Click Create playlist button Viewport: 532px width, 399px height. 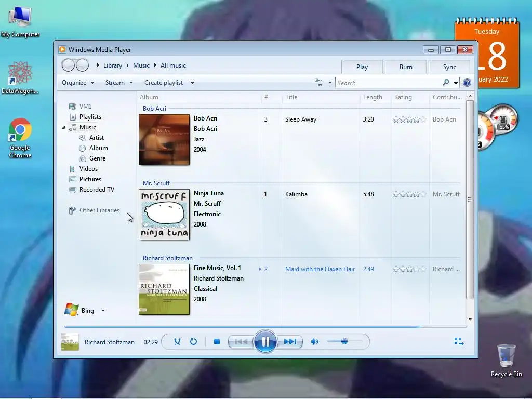164,83
